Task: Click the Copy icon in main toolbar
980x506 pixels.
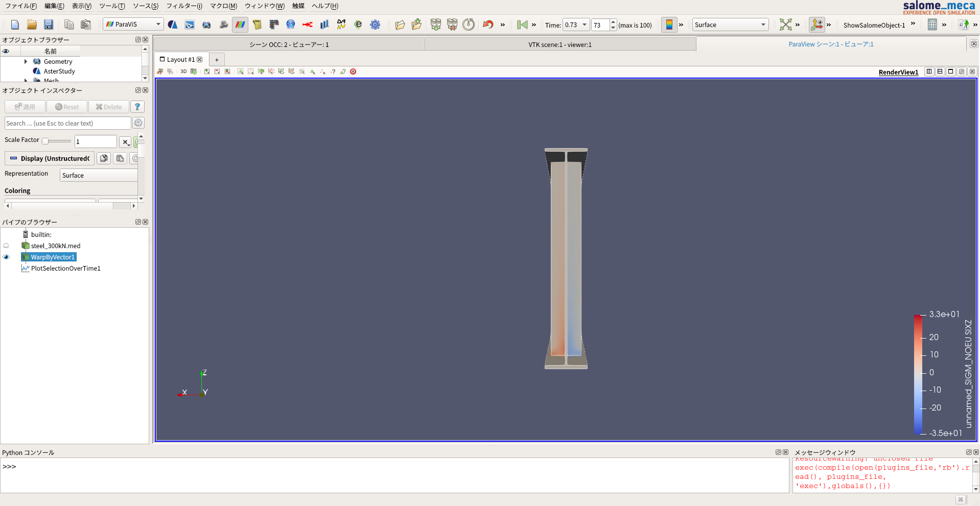Action: coord(69,25)
